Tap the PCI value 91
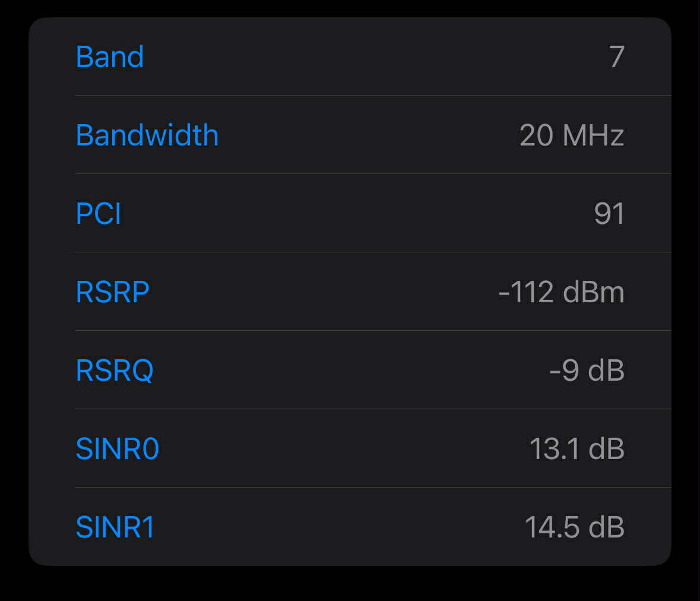 click(609, 214)
